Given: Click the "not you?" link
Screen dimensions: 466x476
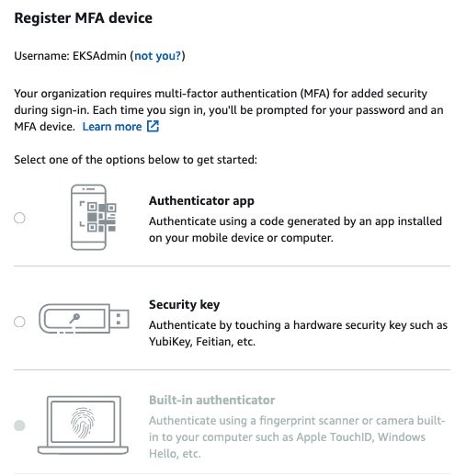Looking at the screenshot, I should 158,56.
